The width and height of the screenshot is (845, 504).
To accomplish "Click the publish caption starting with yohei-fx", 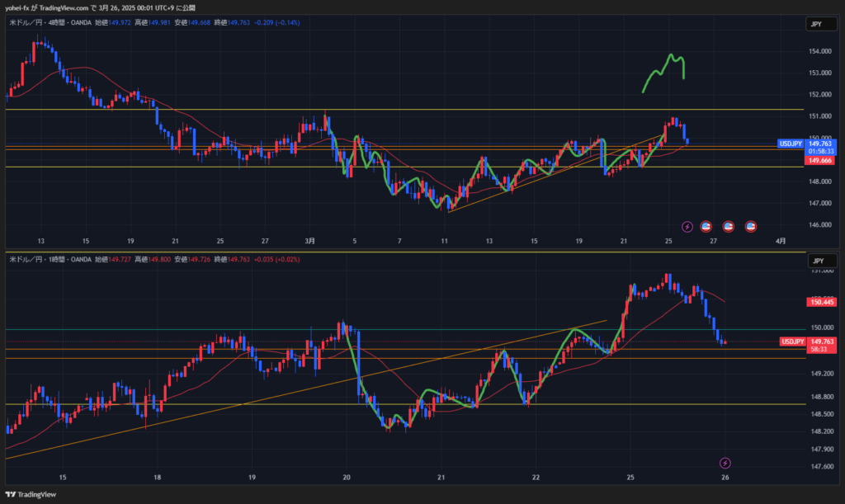I will click(100, 8).
